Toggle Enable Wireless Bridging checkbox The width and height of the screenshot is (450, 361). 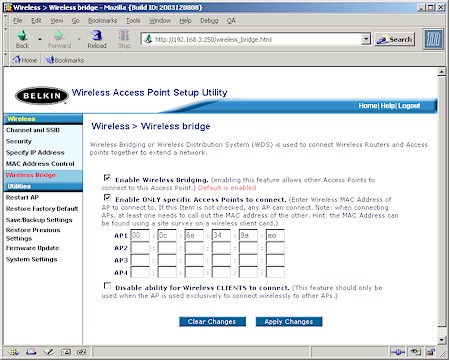[x=107, y=177]
